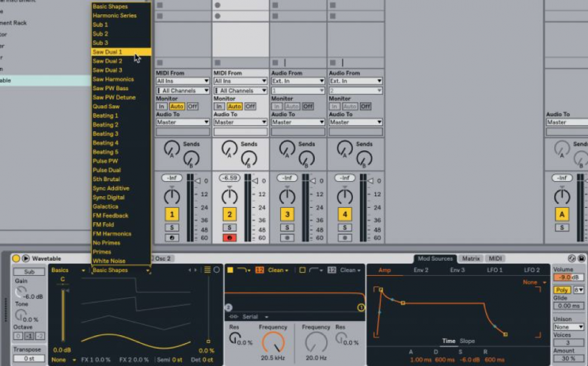Enable filter 2 square toggle
The image size is (588, 366).
302,270
